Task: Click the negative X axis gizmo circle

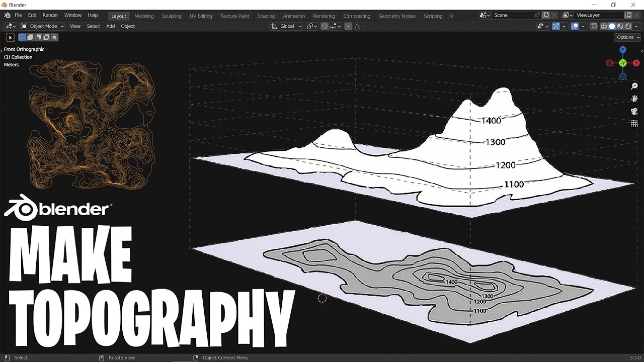Action: point(609,63)
